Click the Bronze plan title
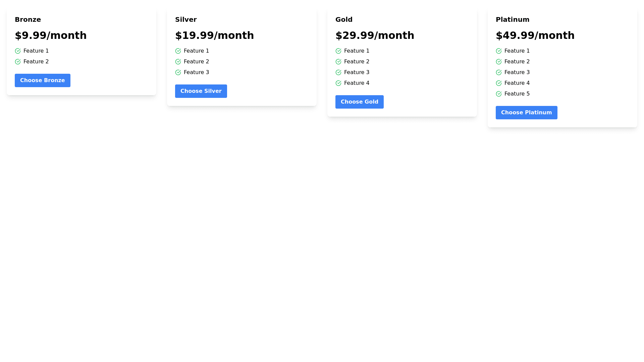This screenshot has height=362, width=644. [x=28, y=19]
